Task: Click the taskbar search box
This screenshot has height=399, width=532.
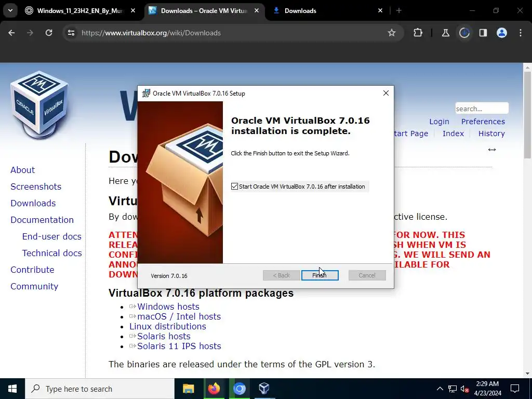Action: [x=100, y=389]
